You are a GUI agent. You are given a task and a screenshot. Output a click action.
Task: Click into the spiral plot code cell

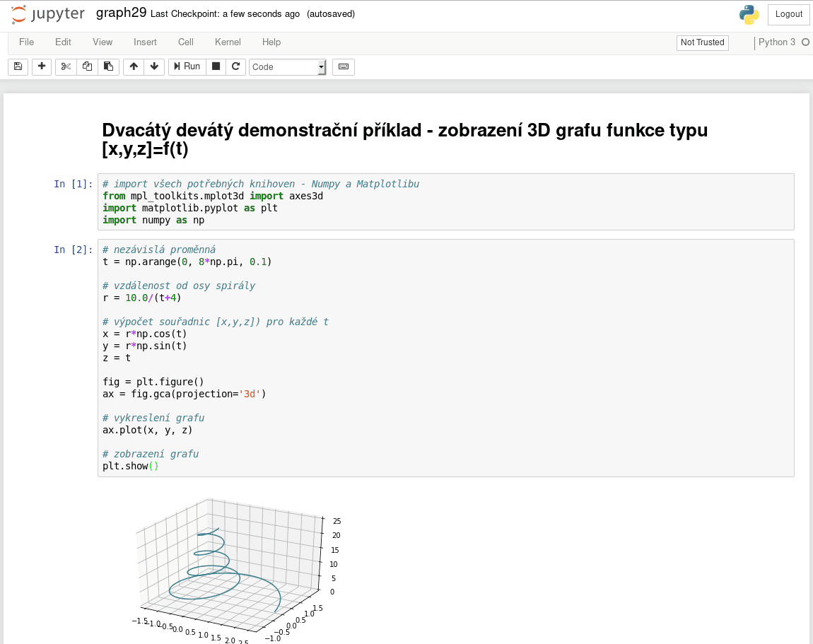(x=446, y=358)
